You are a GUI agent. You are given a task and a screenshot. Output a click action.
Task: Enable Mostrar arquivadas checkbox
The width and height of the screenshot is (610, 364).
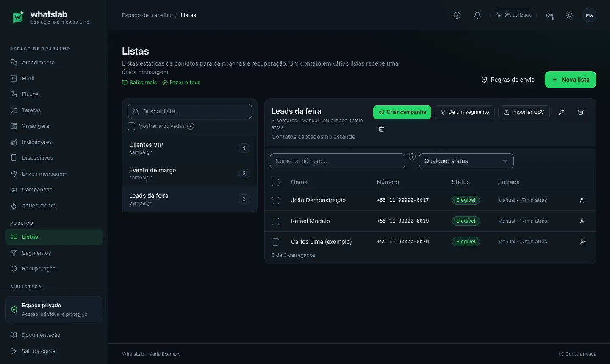tap(131, 126)
